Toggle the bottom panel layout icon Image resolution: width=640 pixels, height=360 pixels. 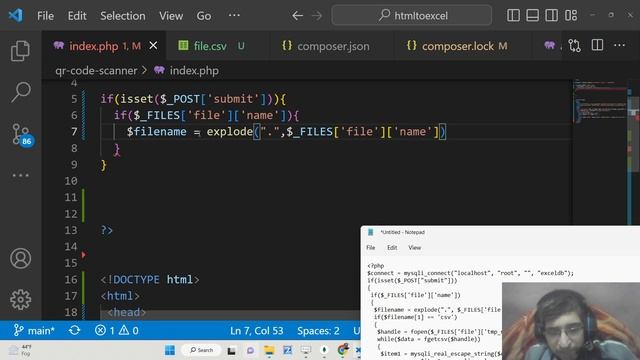pyautogui.click(x=532, y=16)
